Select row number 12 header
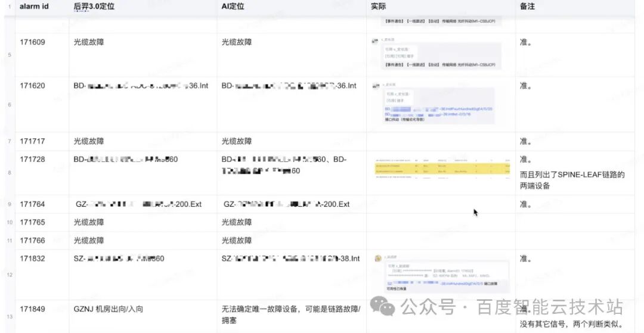Image resolution: width=644 pixels, height=333 pixels. [x=10, y=275]
